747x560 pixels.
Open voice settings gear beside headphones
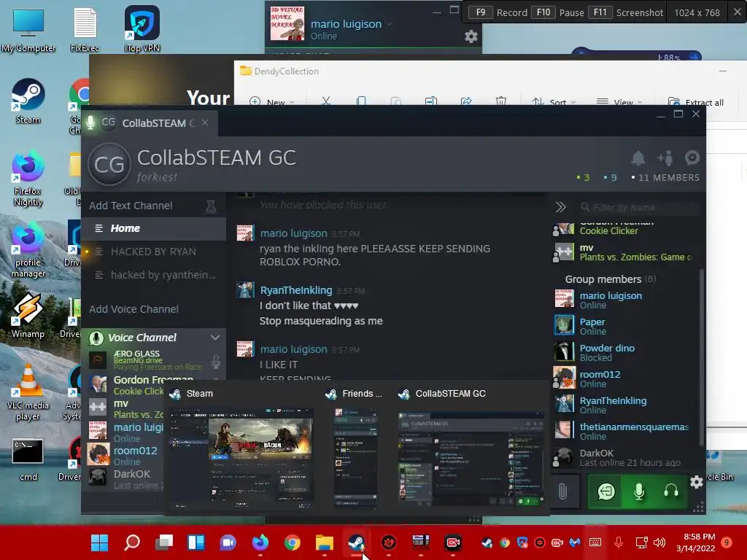[x=696, y=483]
